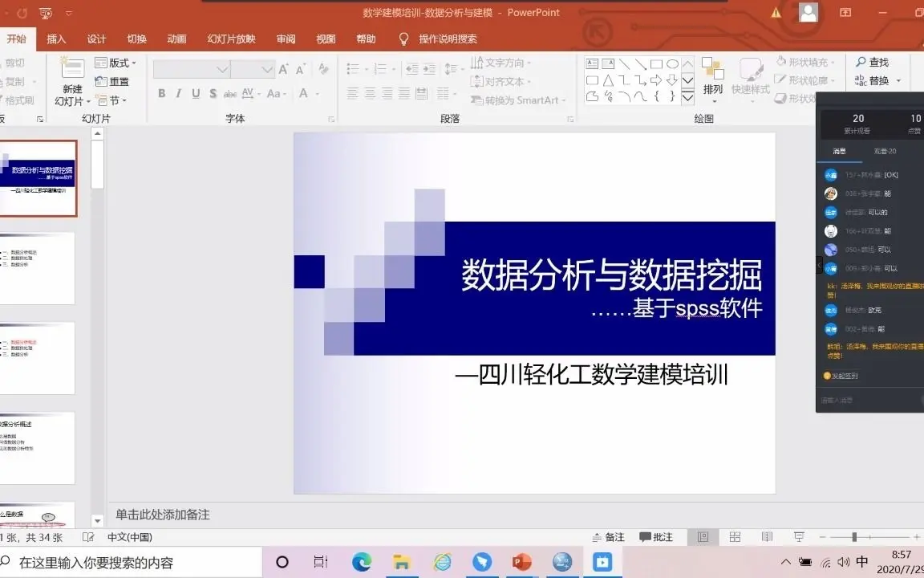Open the Insert (插入) tab

[x=57, y=39]
